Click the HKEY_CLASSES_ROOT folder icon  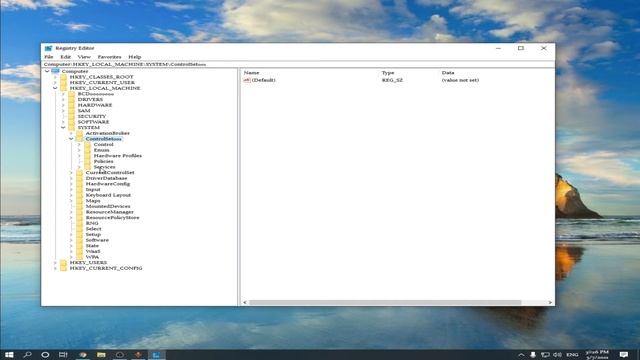coord(63,77)
